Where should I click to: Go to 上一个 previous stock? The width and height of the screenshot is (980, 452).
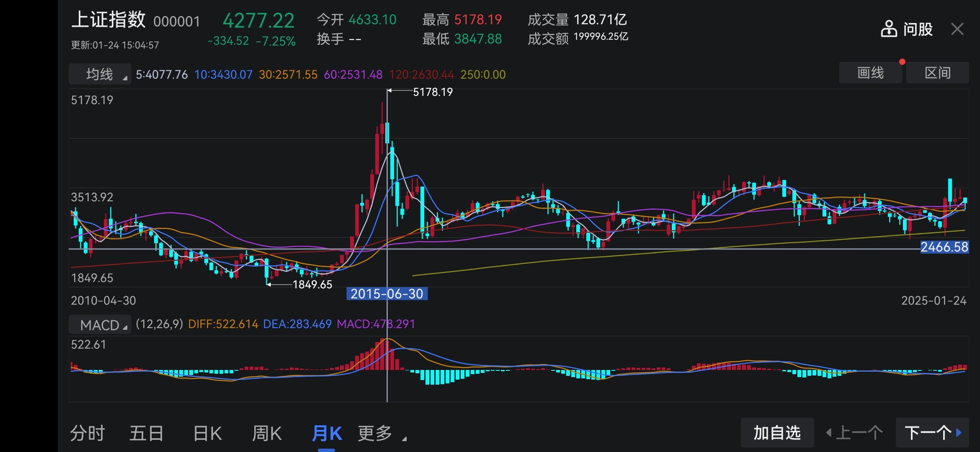pyautogui.click(x=855, y=433)
